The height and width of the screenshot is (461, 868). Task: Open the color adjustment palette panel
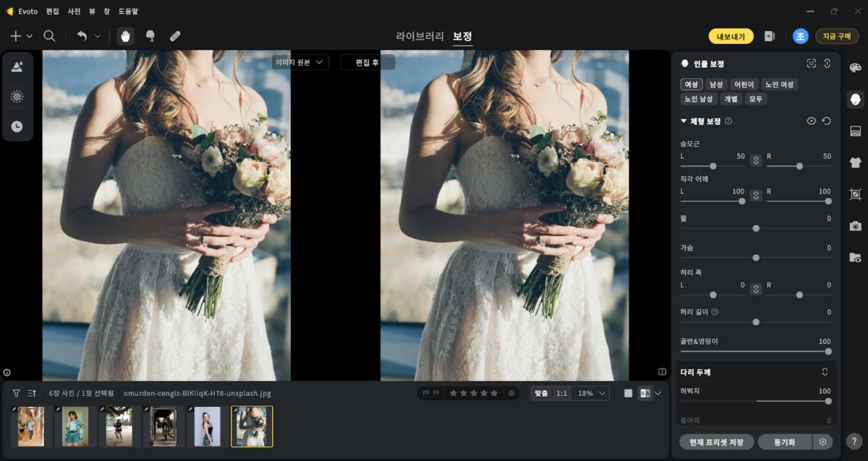856,67
